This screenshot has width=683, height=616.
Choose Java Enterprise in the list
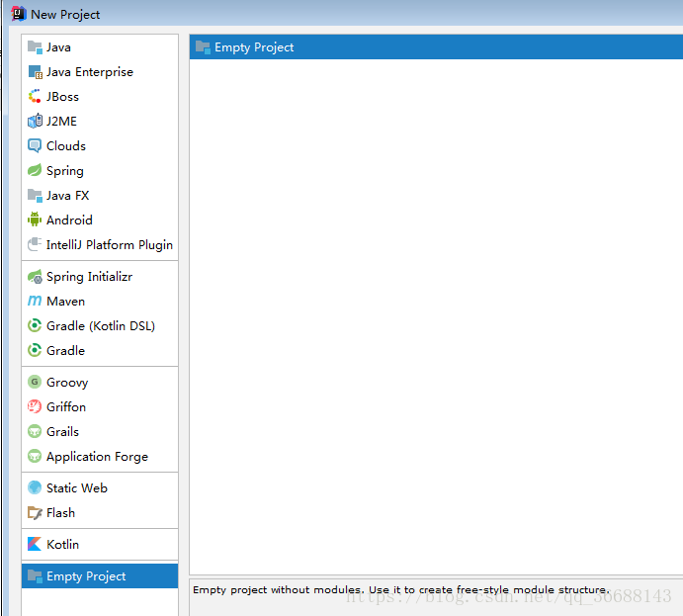[100, 72]
